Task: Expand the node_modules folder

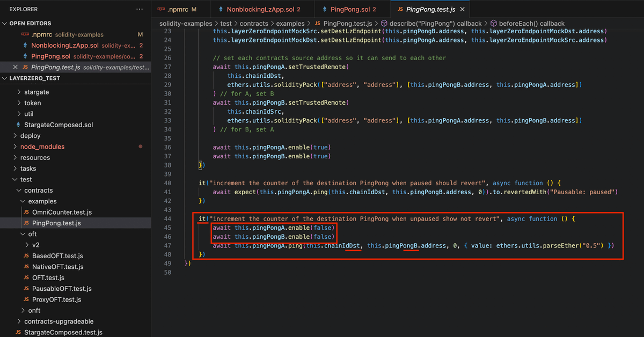Action: (42, 146)
